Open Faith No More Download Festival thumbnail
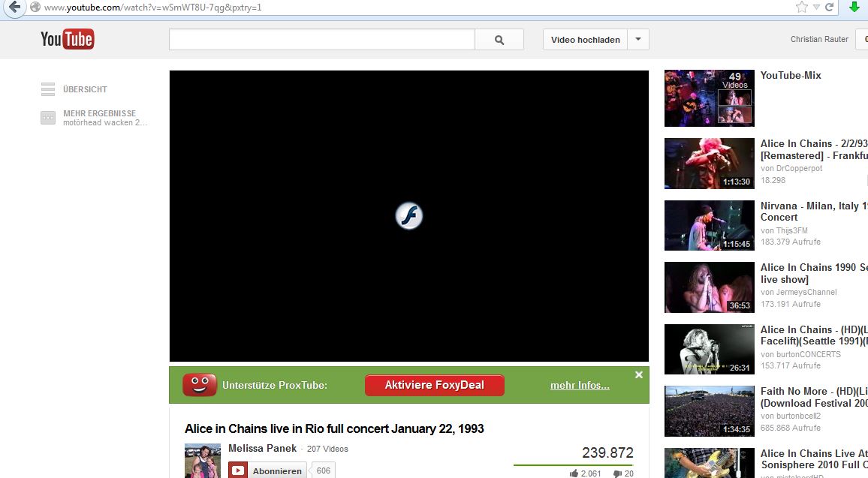The image size is (868, 478). point(709,412)
